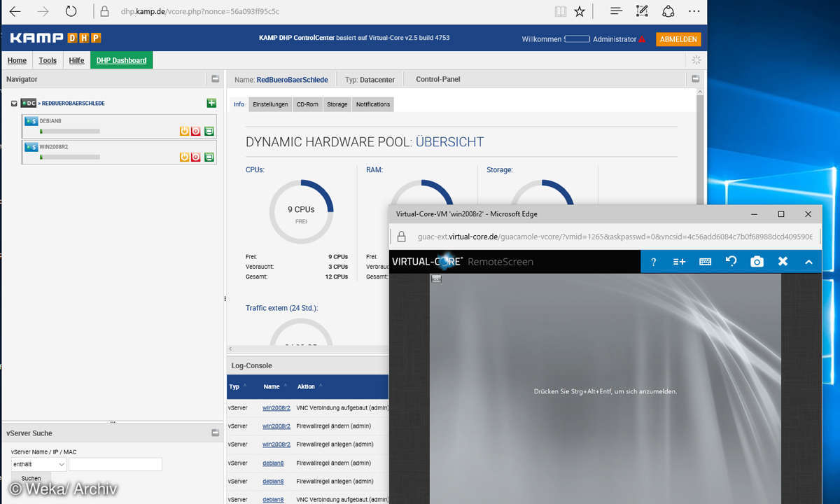Reload the page with the Edge refresh button
Screen dimensions: 840x504
(71, 11)
